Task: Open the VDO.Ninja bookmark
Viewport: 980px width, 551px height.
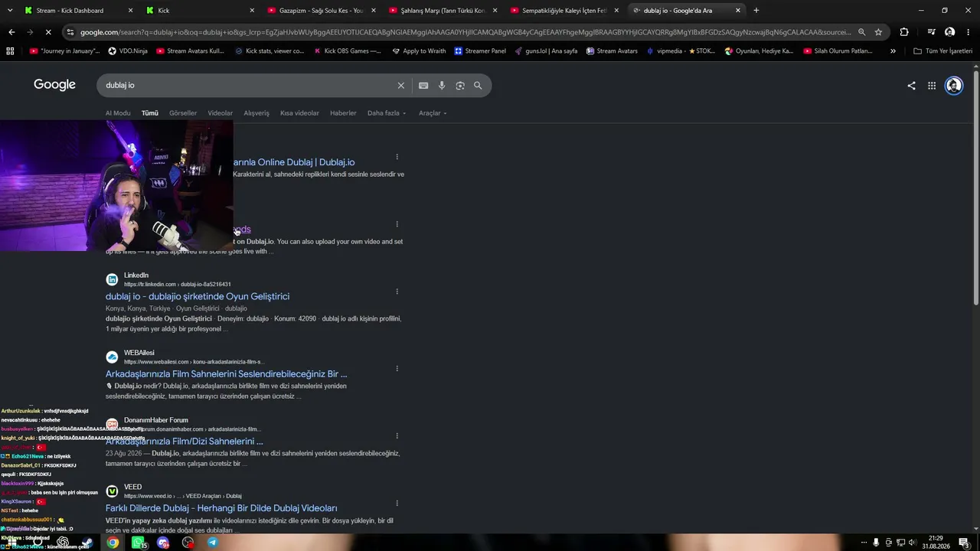Action: pyautogui.click(x=128, y=51)
